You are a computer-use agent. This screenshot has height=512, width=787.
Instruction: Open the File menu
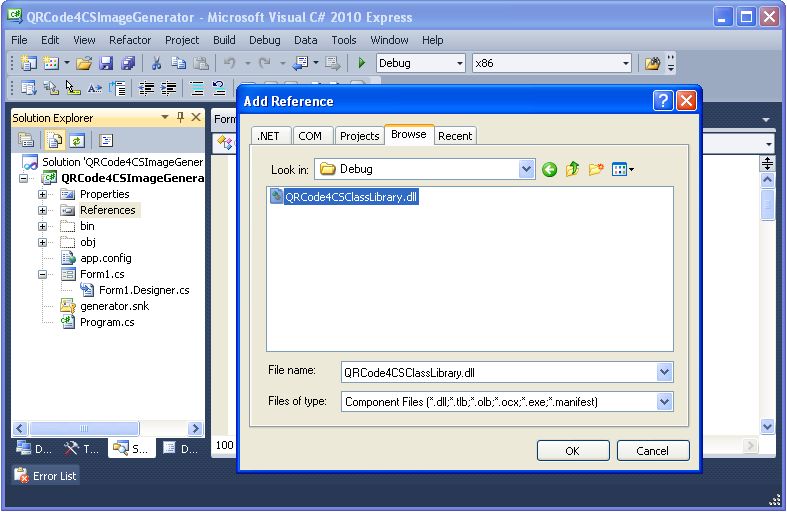coord(19,40)
